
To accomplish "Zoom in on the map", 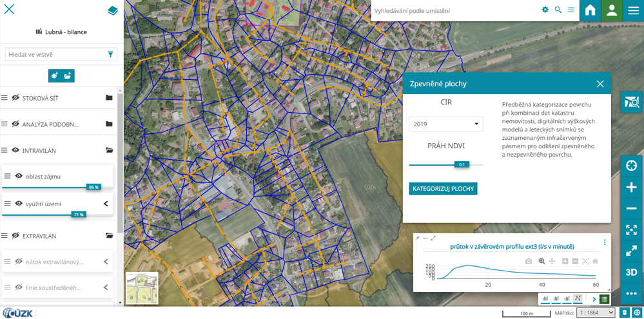I will [631, 188].
